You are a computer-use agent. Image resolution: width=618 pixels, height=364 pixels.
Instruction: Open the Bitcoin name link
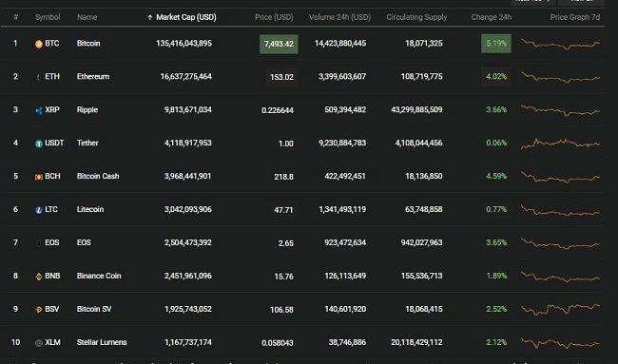88,44
